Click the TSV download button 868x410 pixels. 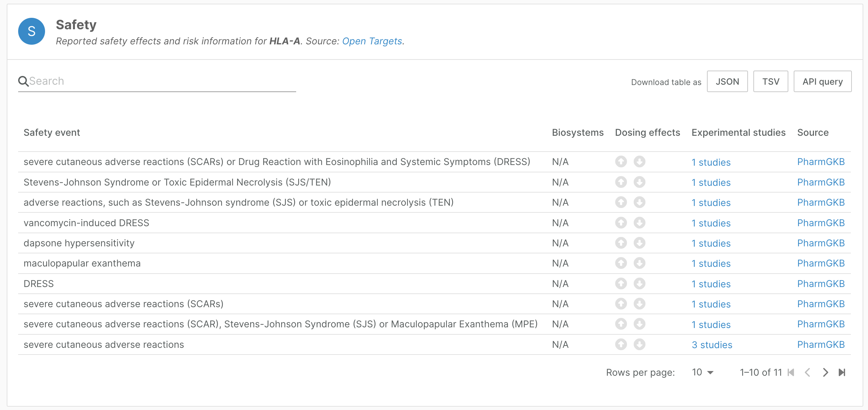click(x=771, y=81)
